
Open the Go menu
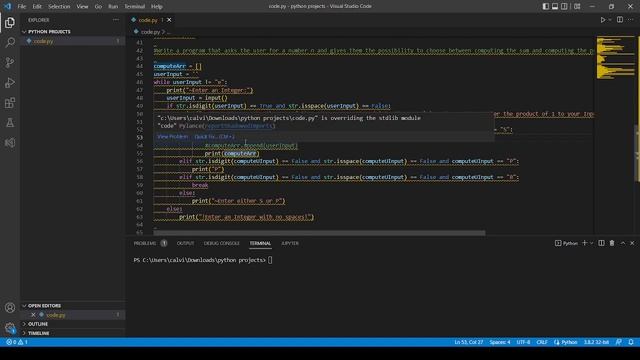pos(98,6)
